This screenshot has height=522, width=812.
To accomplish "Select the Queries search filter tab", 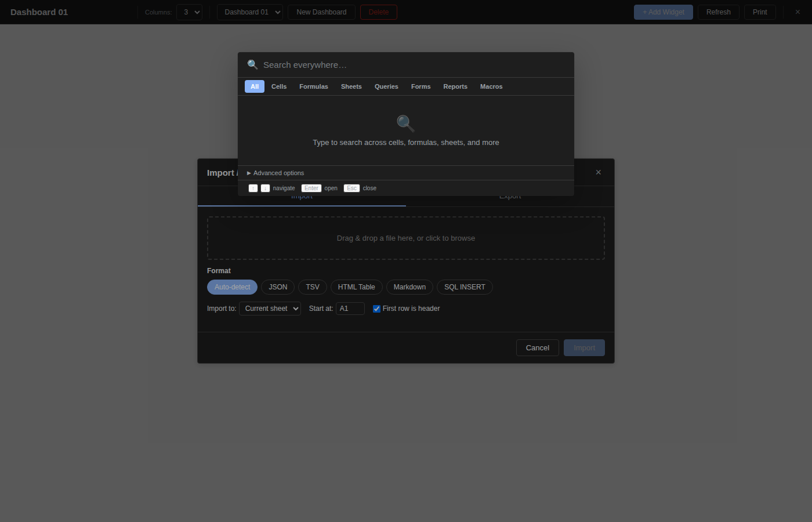I will point(386,86).
